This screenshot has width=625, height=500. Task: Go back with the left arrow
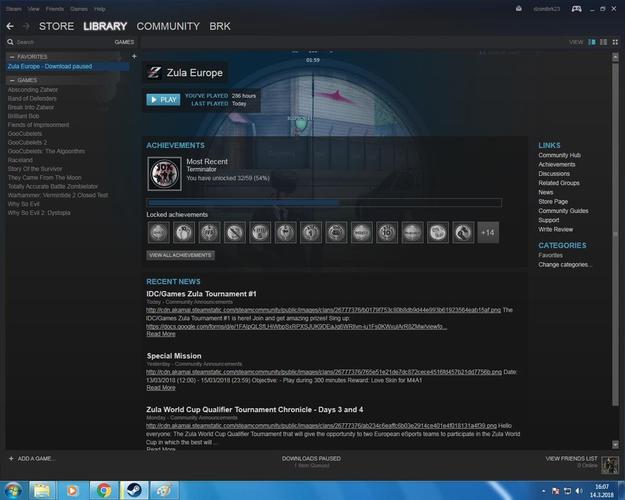tap(10, 26)
